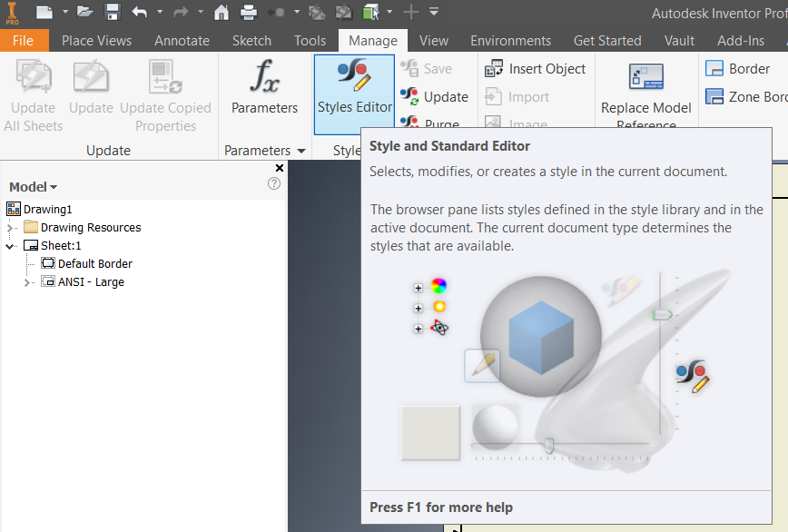Open the Parameters panel dropdown arrow
788x532 pixels.
300,150
